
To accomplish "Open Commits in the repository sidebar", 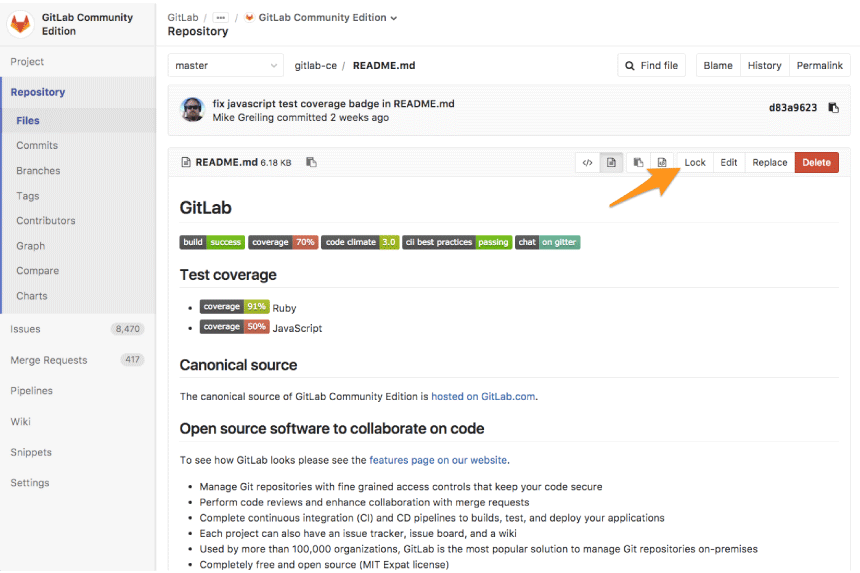I will (x=37, y=145).
